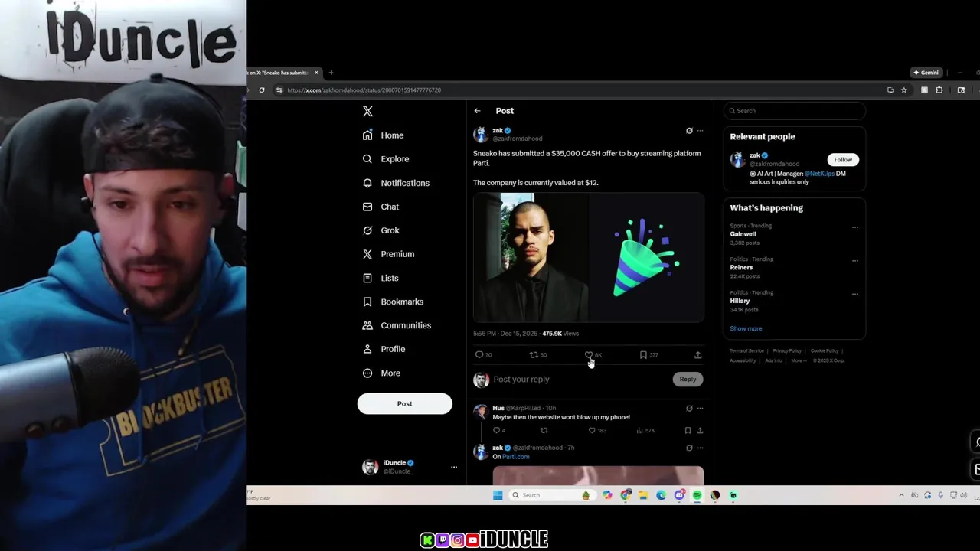Click the gray Reply button
The width and height of the screenshot is (980, 551).
688,379
